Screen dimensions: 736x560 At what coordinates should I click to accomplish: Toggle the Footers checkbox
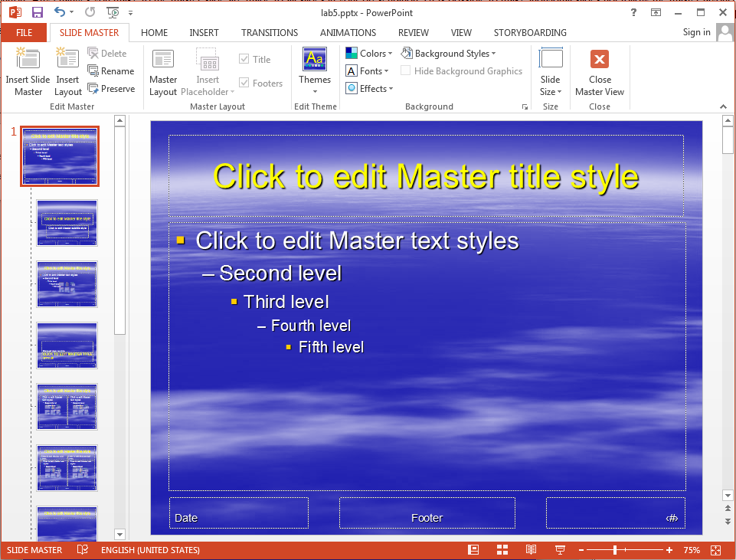point(260,83)
